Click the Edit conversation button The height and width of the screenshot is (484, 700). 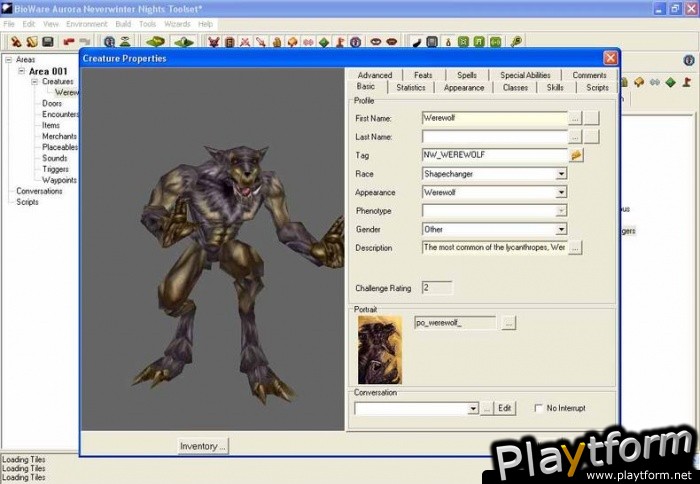click(x=504, y=408)
